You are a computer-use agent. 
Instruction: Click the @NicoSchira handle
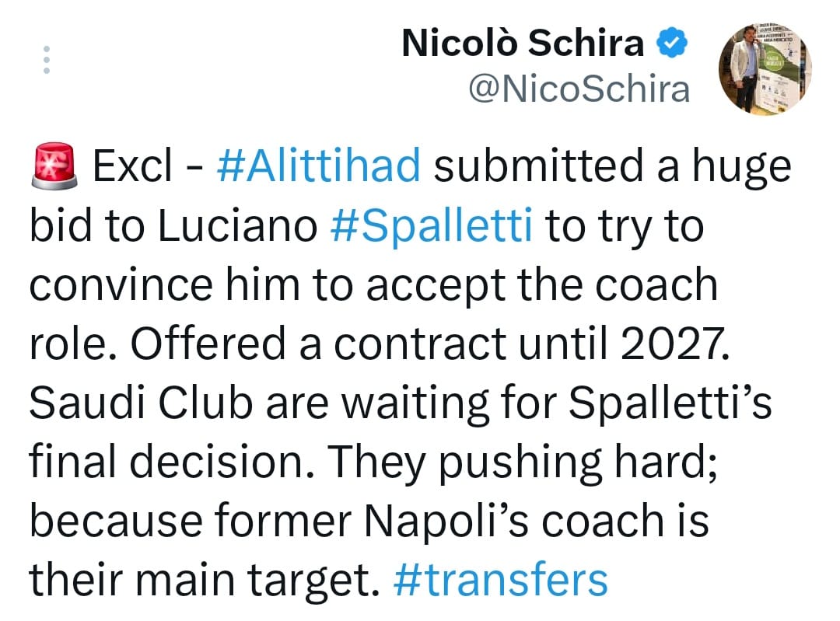pos(579,89)
